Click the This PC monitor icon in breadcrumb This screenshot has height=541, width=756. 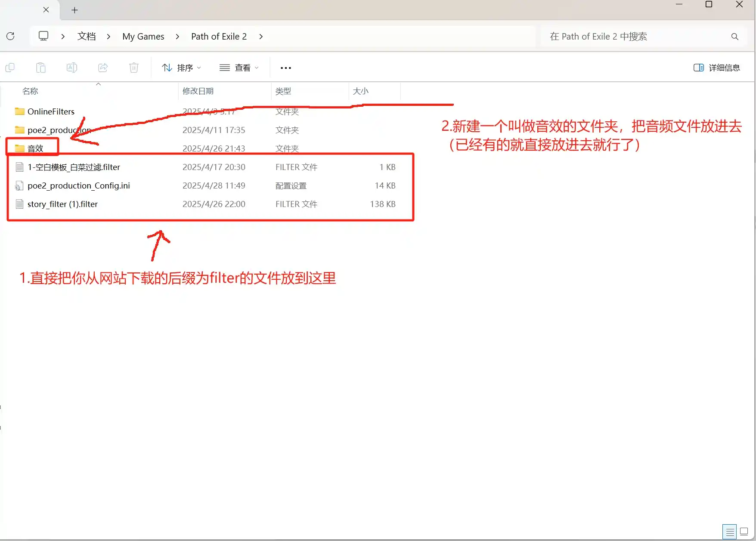point(43,36)
